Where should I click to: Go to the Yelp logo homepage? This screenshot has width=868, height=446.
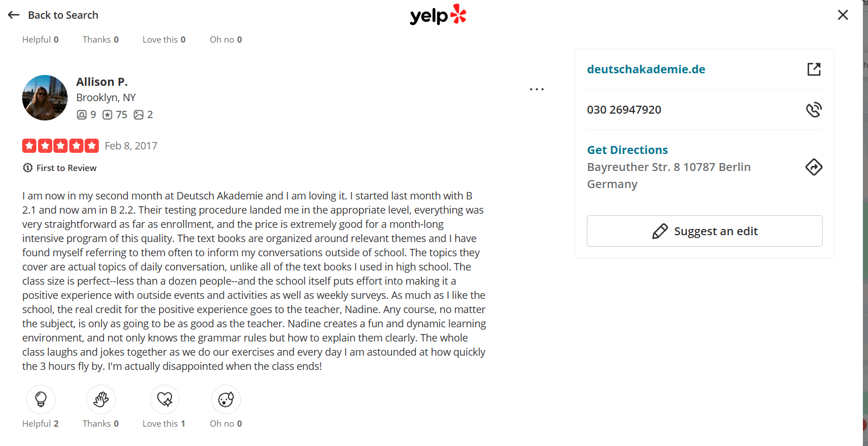[x=438, y=15]
